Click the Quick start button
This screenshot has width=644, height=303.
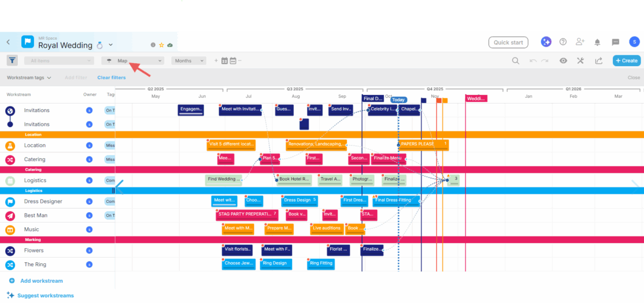coord(508,42)
